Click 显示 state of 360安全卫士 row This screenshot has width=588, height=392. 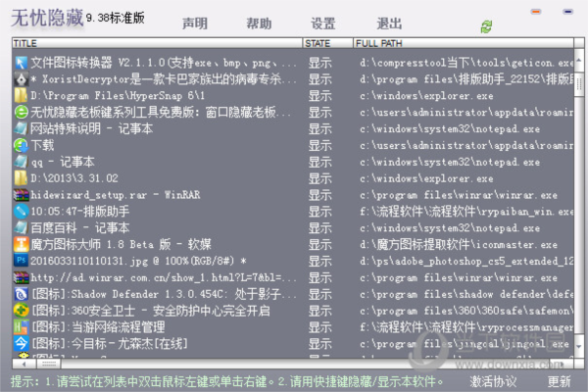pyautogui.click(x=319, y=311)
